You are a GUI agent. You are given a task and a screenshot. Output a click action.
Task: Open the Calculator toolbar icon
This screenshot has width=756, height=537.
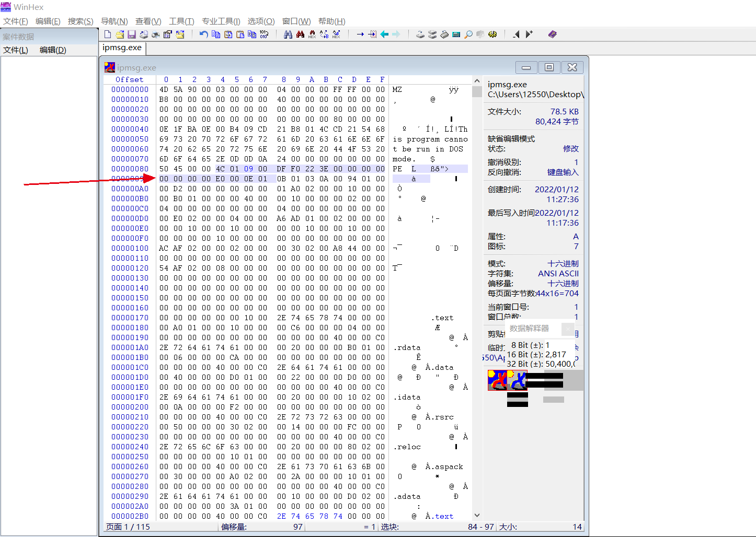click(x=456, y=34)
